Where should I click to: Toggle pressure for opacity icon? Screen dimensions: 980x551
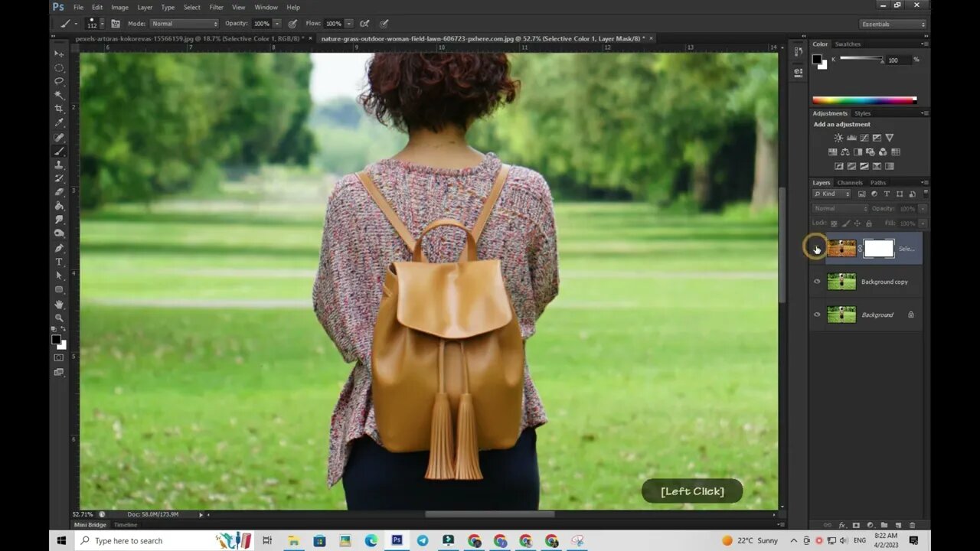[292, 24]
